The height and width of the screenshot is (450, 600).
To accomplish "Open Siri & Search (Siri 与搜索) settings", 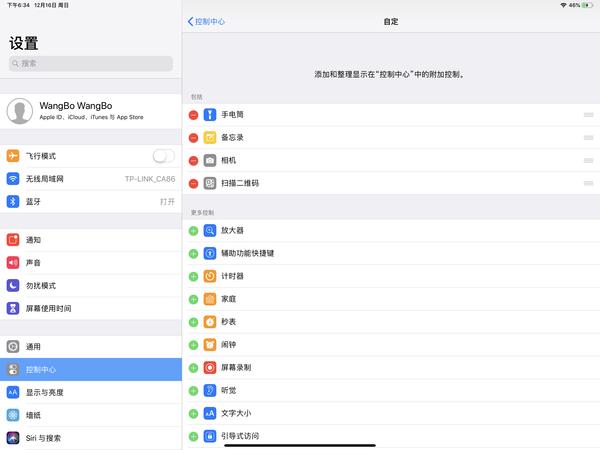I will (91, 438).
